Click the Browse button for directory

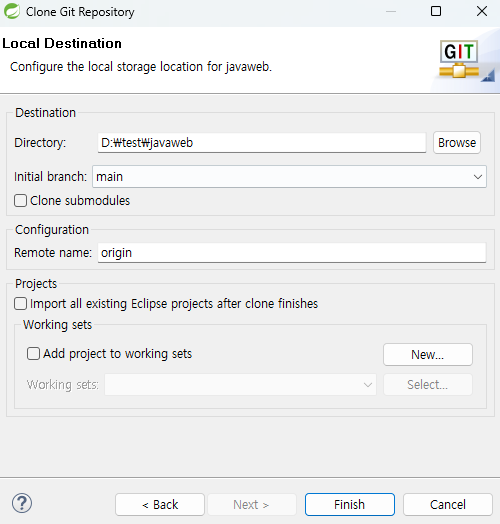tap(457, 143)
